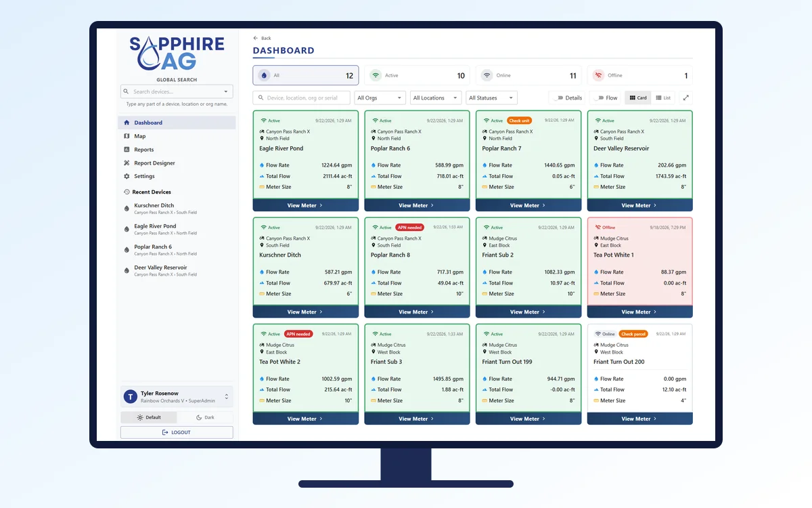View Meter for Friant Turn Out 200
The width and height of the screenshot is (812, 508).
point(640,419)
